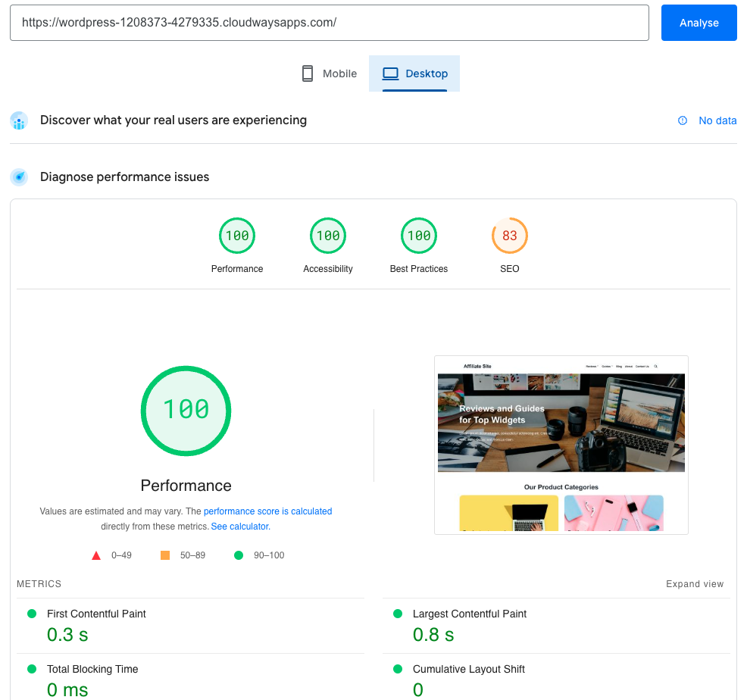Click the Performance score circle showing 100
Viewport: 747px width, 700px height.
coord(236,235)
